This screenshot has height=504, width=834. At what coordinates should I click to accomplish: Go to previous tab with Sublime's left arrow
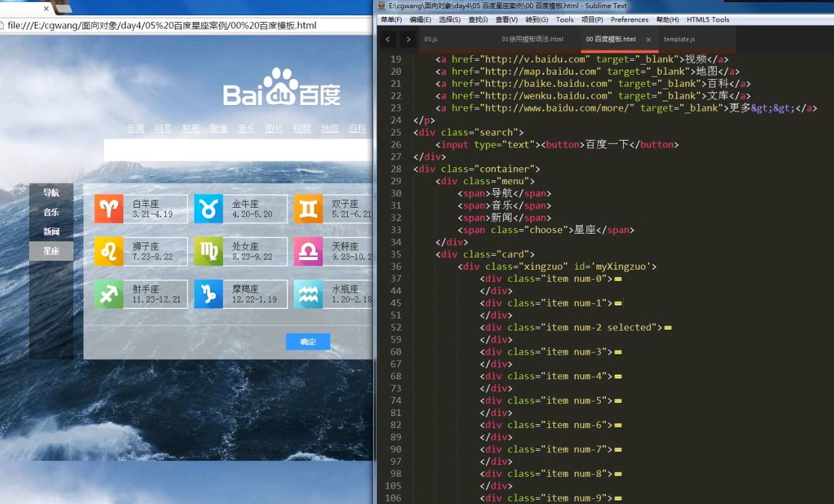coord(388,39)
